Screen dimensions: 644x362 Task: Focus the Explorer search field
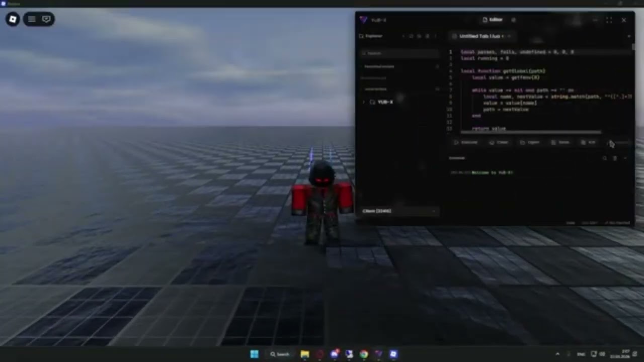400,53
